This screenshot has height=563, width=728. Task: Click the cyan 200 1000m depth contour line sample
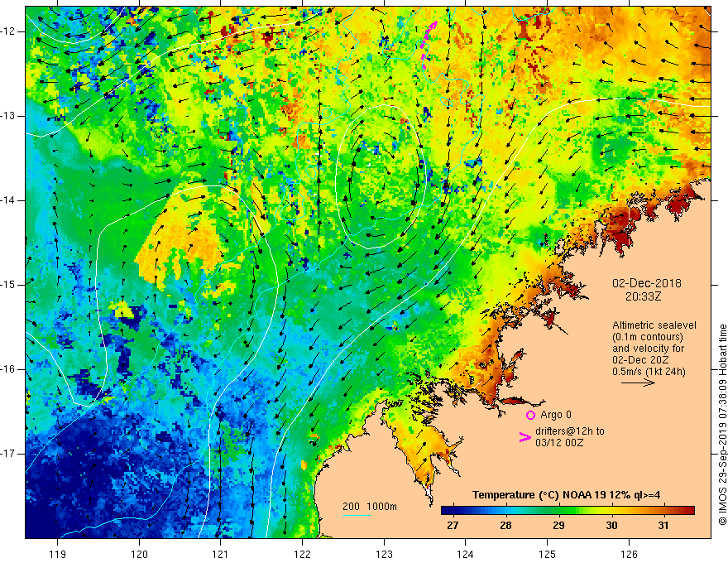357,515
